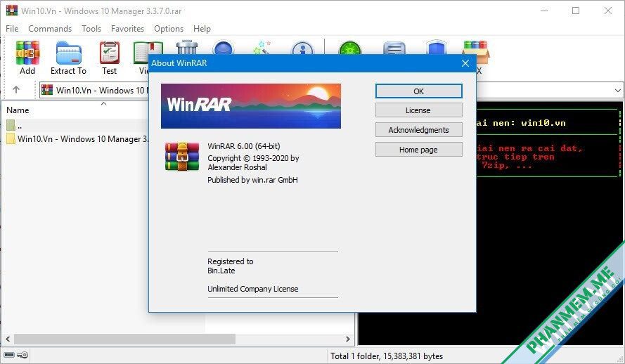625x364 pixels.
Task: Minimize the WinRAR window
Action: [544, 11]
